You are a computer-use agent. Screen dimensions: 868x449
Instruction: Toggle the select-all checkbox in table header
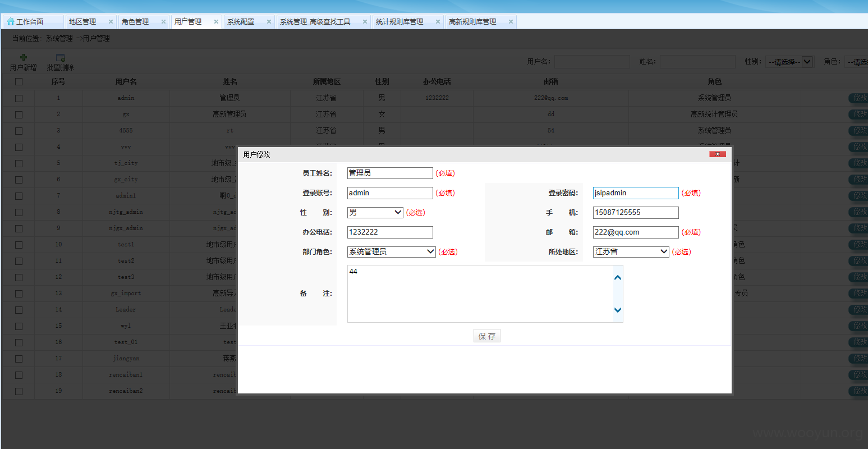click(x=19, y=82)
